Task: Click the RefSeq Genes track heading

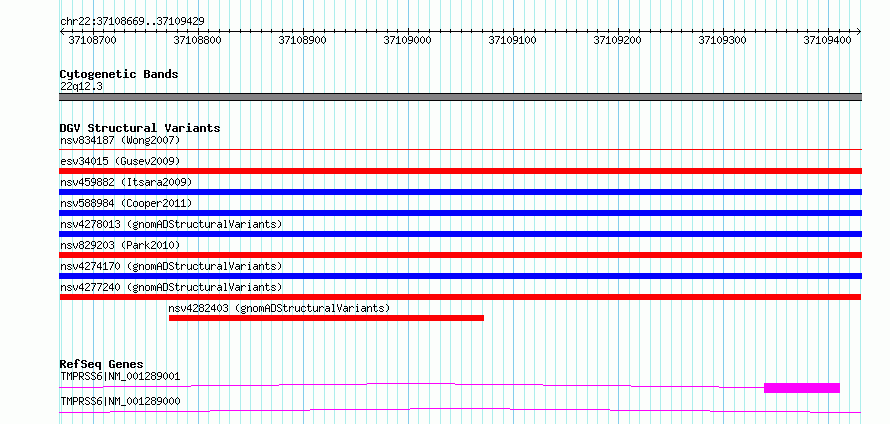Action: [x=102, y=364]
